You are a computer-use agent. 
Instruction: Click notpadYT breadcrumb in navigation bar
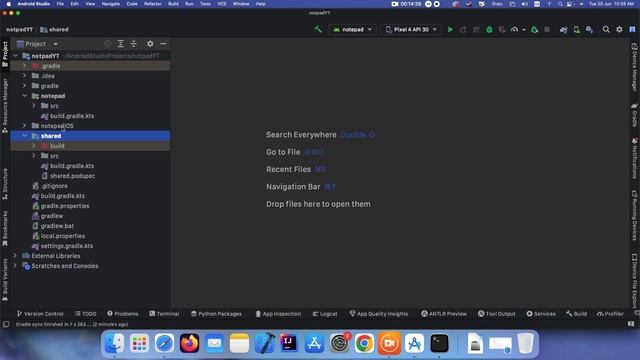point(19,29)
